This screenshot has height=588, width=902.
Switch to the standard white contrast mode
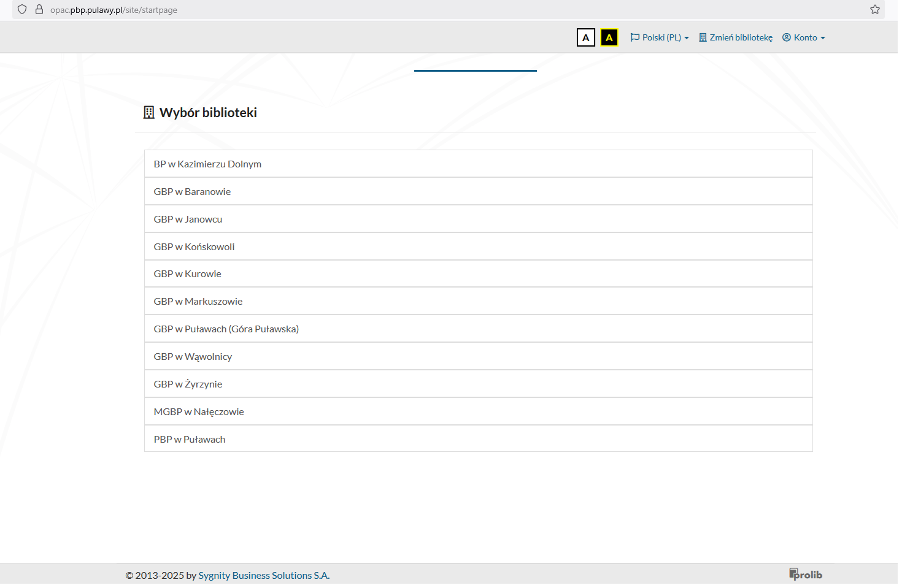585,37
